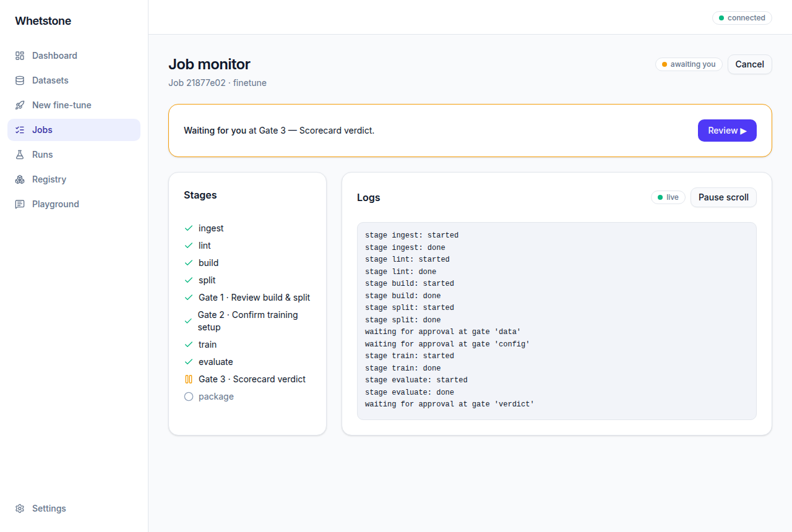The image size is (792, 532).
Task: Click the connected status badge
Action: coord(742,18)
